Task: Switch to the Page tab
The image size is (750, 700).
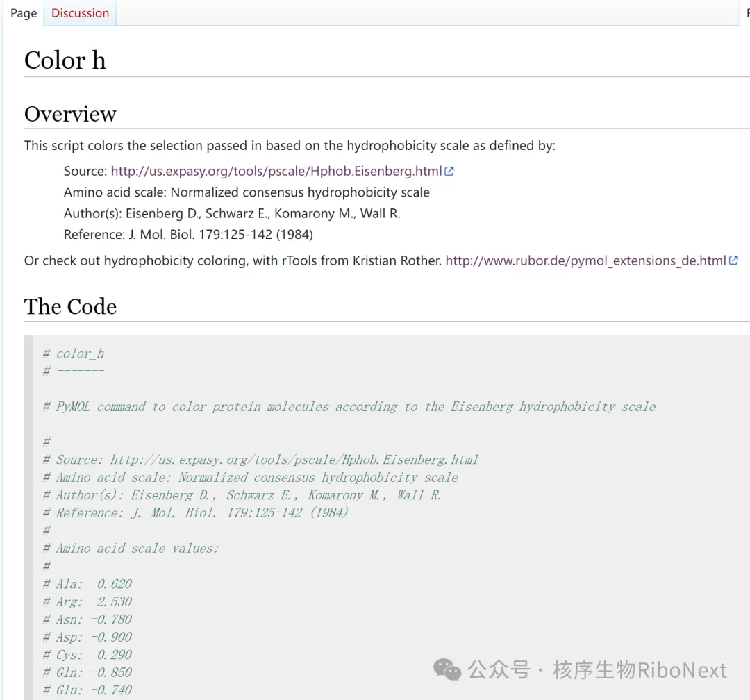Action: click(x=24, y=13)
